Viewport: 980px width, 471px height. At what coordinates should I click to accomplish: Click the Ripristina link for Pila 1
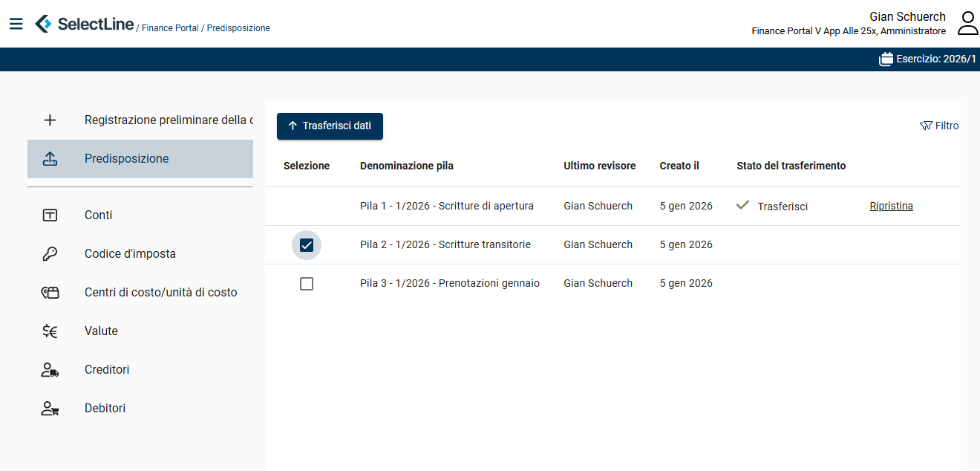click(891, 207)
